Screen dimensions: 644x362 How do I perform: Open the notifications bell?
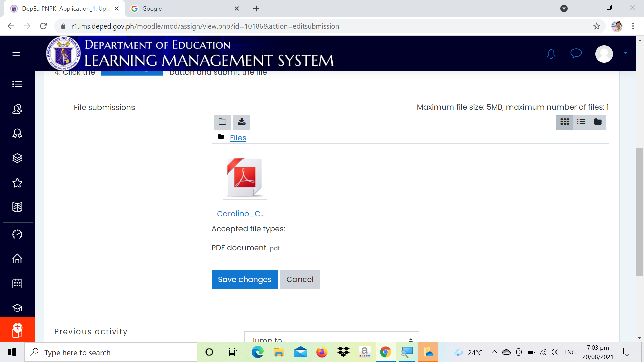551,54
